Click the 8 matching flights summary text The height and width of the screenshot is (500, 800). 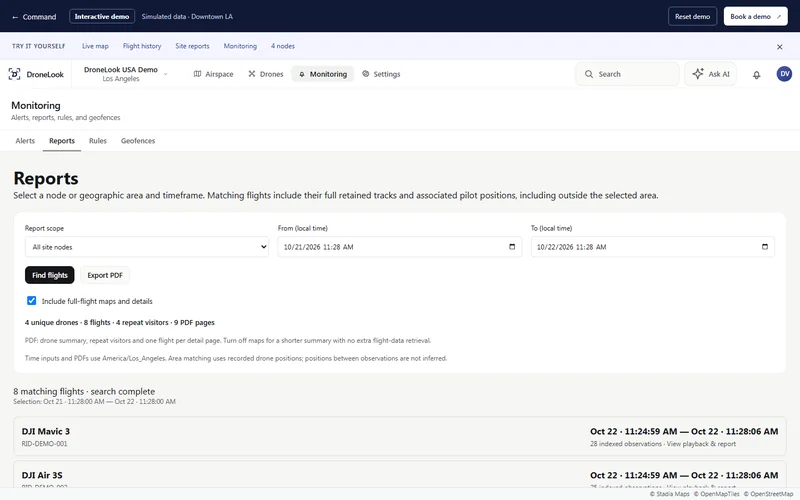point(84,391)
